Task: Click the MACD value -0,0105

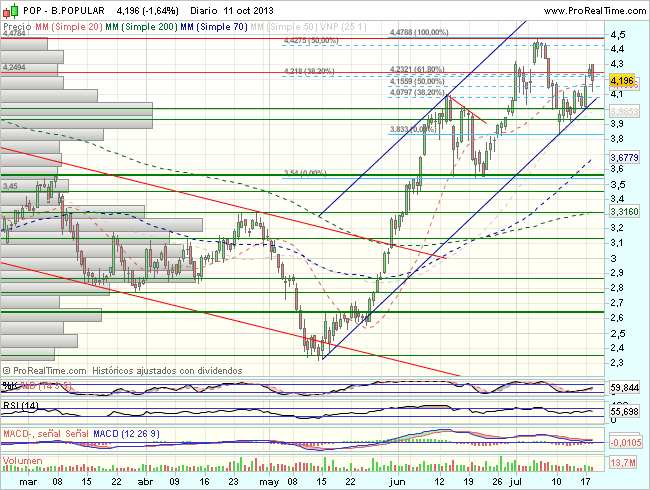Action: (626, 442)
